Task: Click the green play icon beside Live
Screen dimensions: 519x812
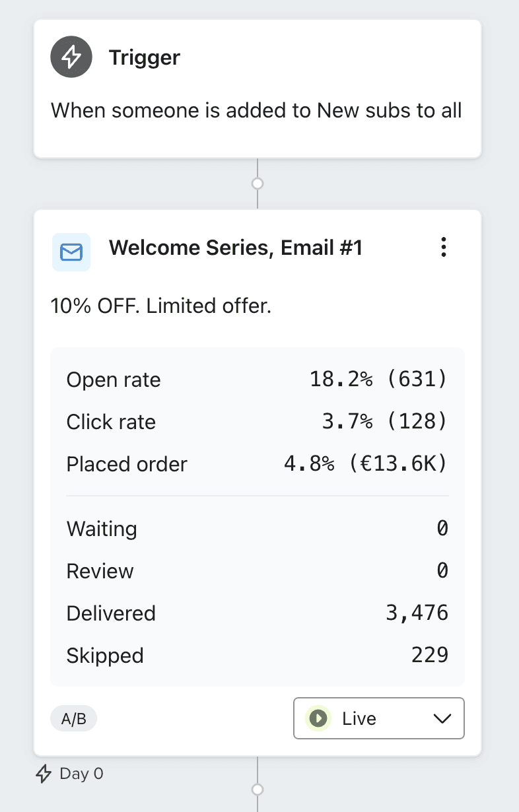Action: tap(318, 718)
